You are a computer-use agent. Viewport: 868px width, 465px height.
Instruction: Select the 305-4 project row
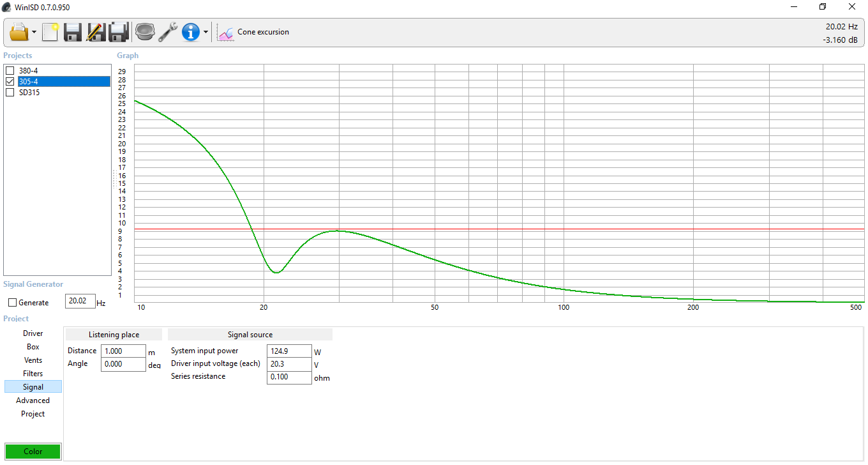coord(64,81)
